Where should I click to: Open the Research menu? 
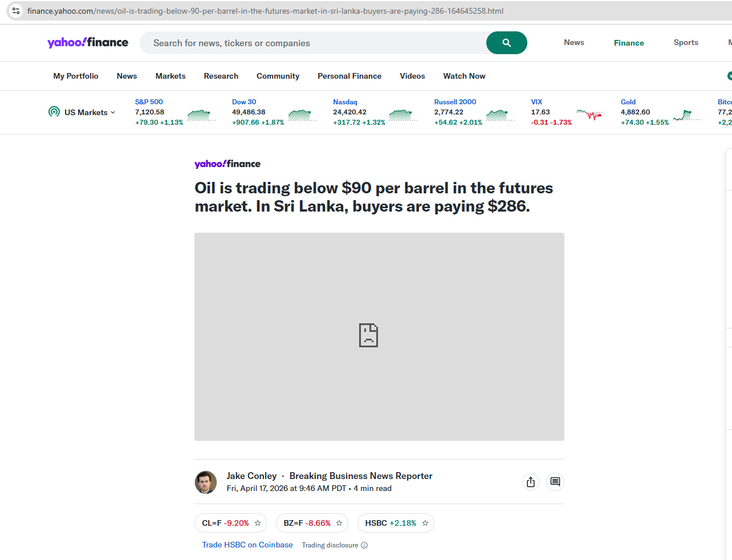click(221, 76)
